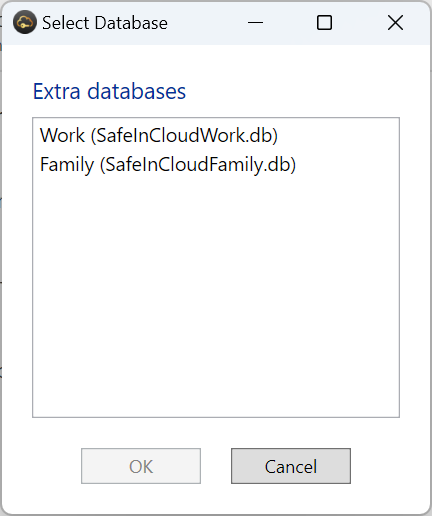This screenshot has width=432, height=516.
Task: Click the SafeInCloud cloud-key icon in title bar
Action: coord(25,22)
